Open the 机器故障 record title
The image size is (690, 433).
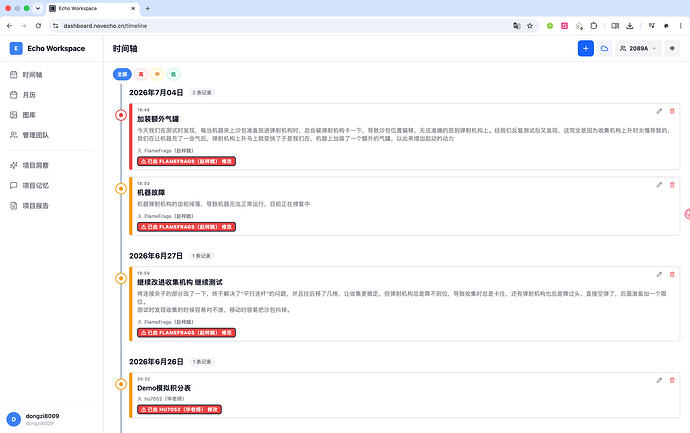click(151, 193)
